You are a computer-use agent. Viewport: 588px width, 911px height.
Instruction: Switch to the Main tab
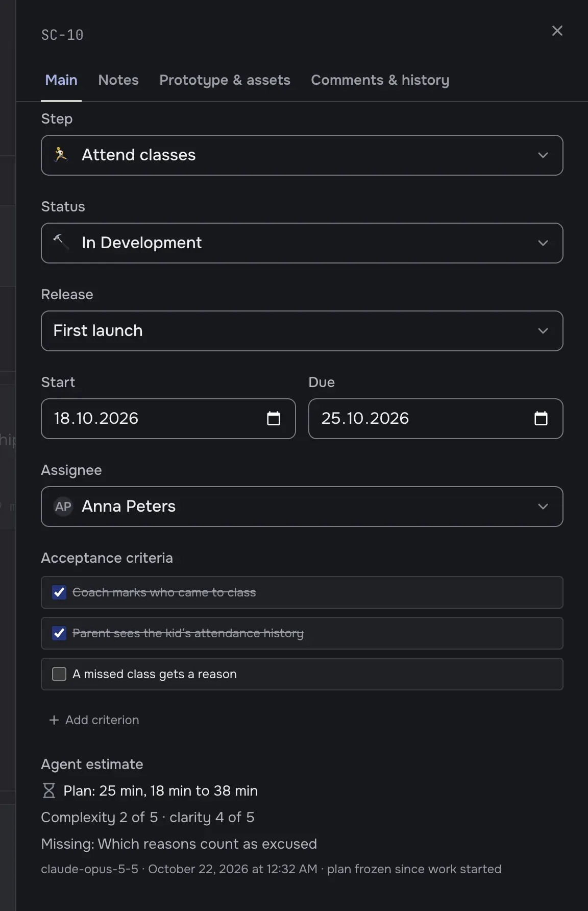tap(61, 80)
